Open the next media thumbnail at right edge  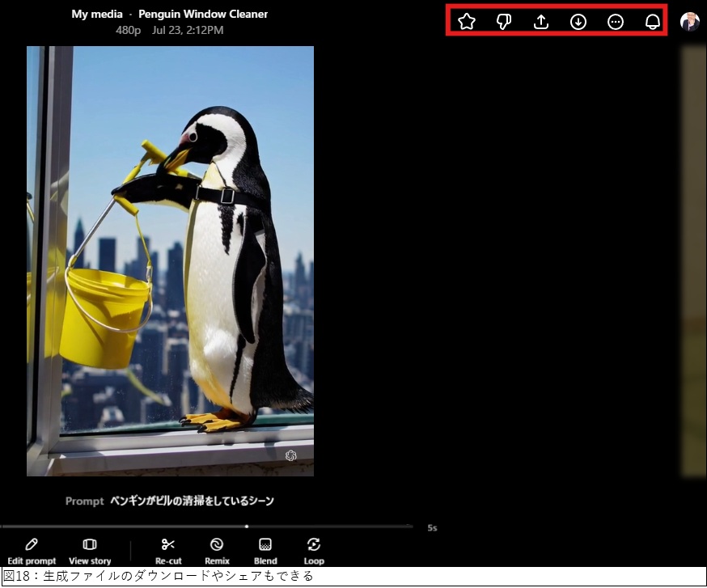pos(693,260)
